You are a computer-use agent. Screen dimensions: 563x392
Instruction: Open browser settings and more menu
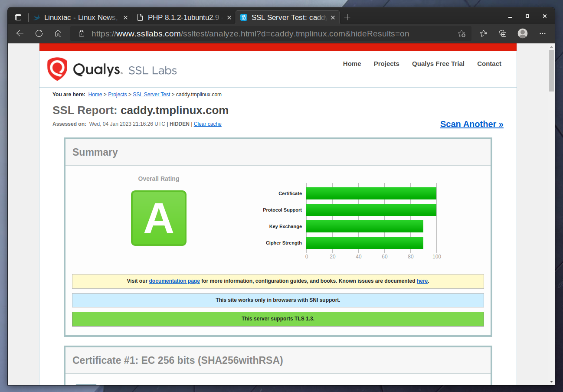pyautogui.click(x=543, y=33)
